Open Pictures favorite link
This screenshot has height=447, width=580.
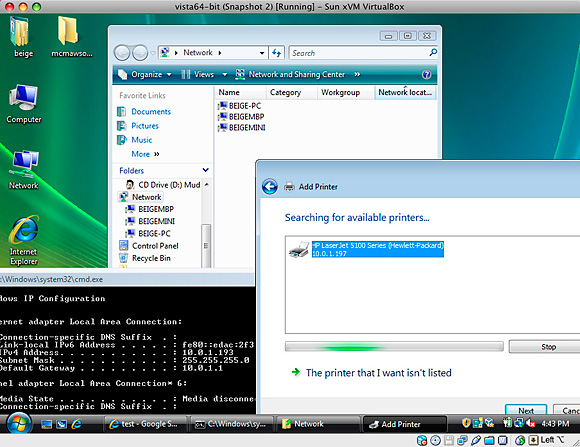coord(138,126)
